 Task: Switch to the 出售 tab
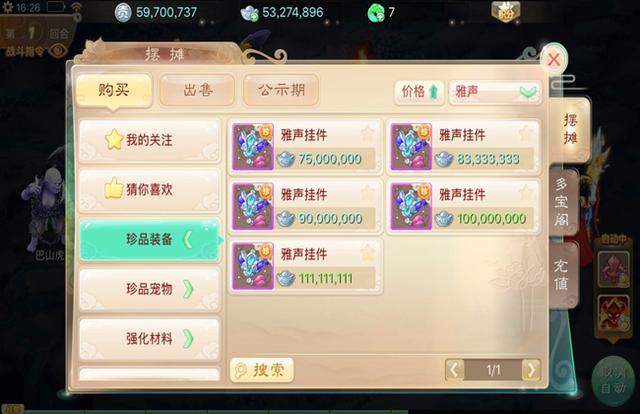point(198,90)
